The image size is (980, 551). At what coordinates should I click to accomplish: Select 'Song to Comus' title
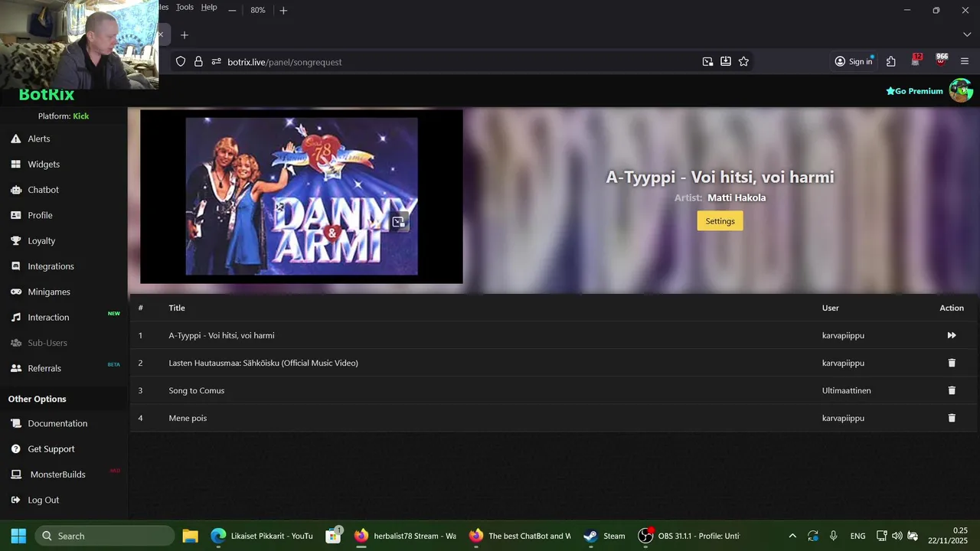coord(197,390)
